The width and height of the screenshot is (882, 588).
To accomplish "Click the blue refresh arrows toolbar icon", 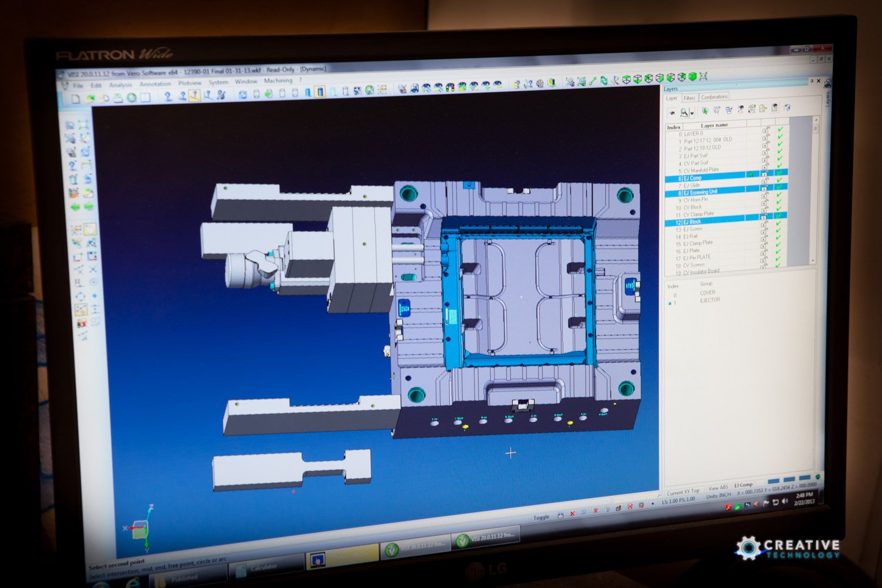I will coord(242,94).
